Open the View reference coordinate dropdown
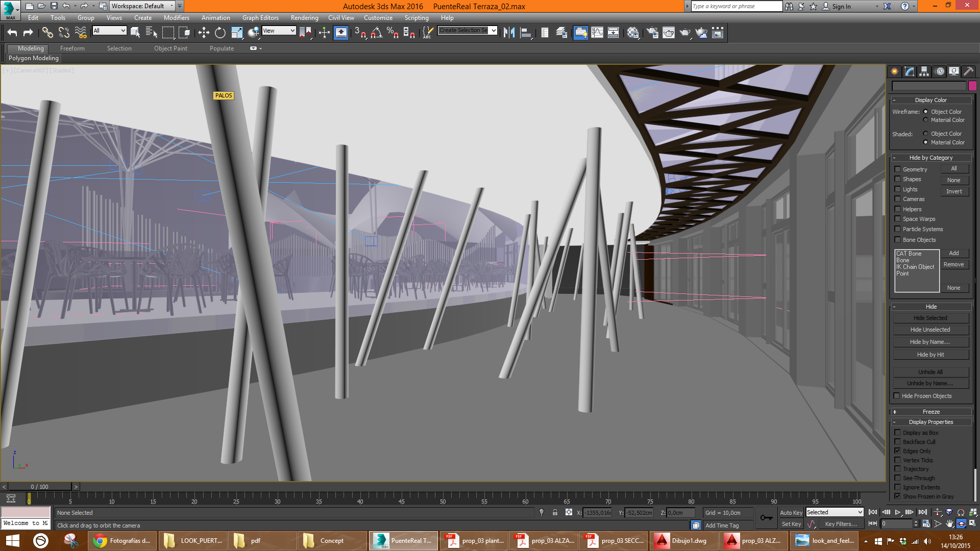This screenshot has height=551, width=980. 279,31
